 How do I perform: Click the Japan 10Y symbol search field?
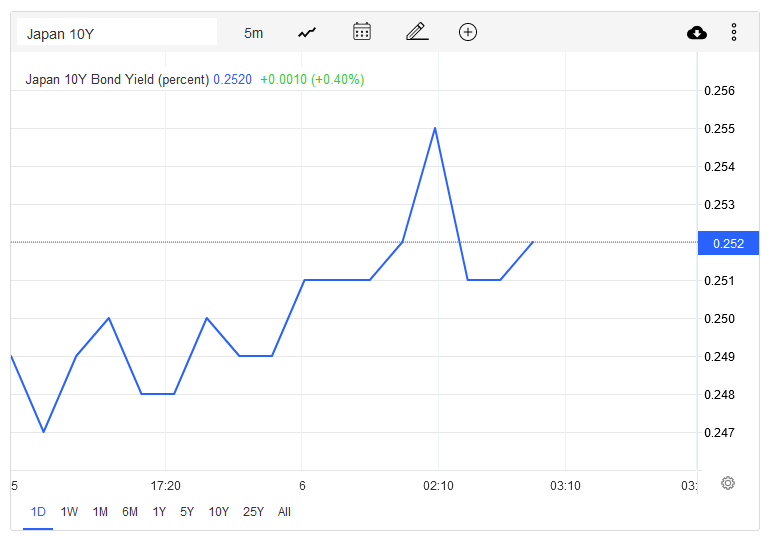pyautogui.click(x=117, y=32)
